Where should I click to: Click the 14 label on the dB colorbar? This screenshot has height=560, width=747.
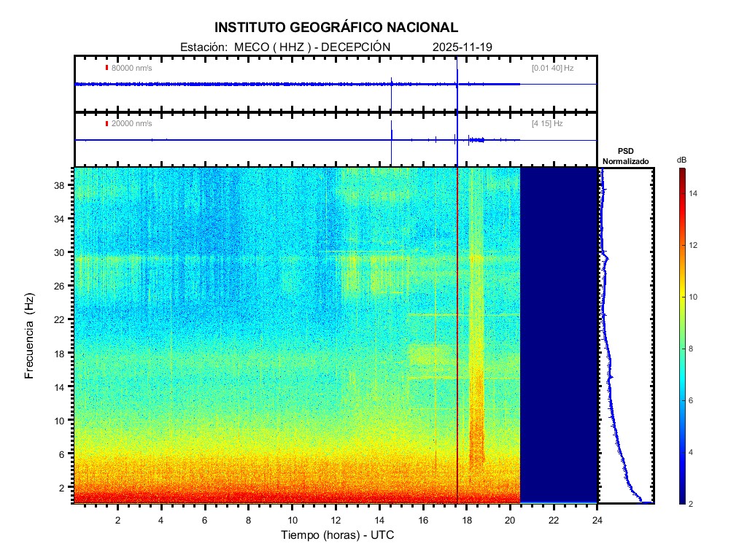696,194
